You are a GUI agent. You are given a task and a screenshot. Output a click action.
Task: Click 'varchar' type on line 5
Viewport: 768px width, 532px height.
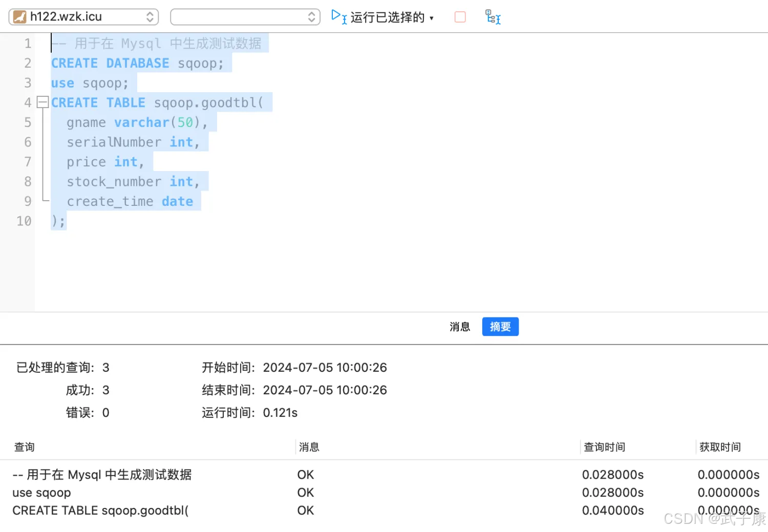point(142,122)
